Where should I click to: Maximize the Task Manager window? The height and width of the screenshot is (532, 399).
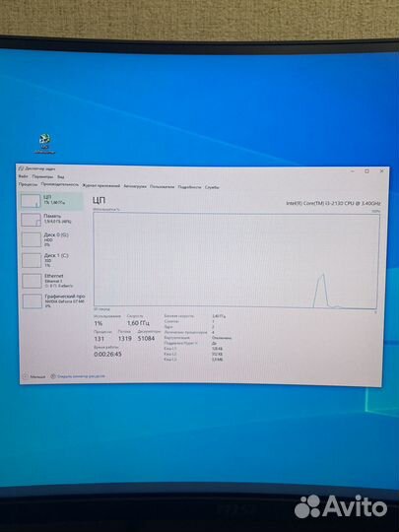pos(366,171)
